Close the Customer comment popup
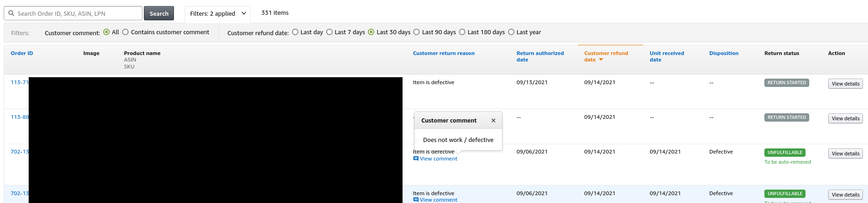 coord(493,121)
